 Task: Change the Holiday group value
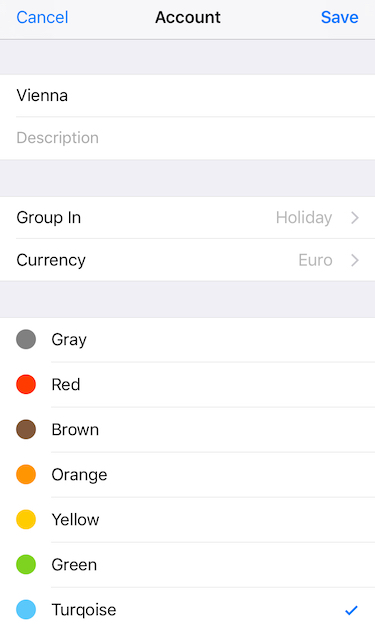304,218
